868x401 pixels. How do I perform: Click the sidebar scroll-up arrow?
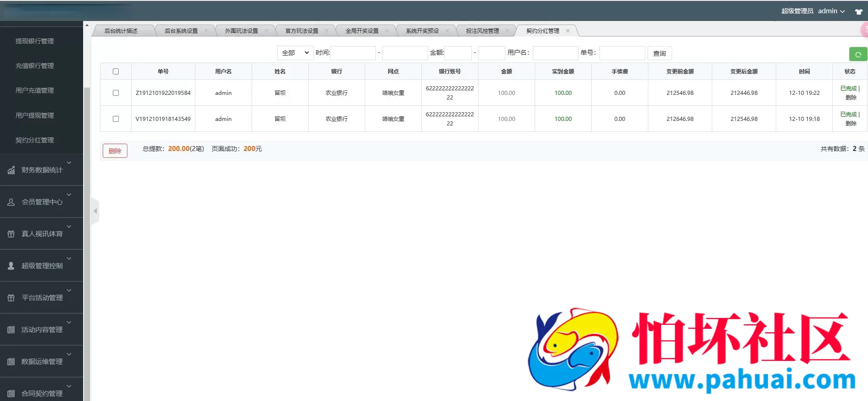(x=87, y=25)
